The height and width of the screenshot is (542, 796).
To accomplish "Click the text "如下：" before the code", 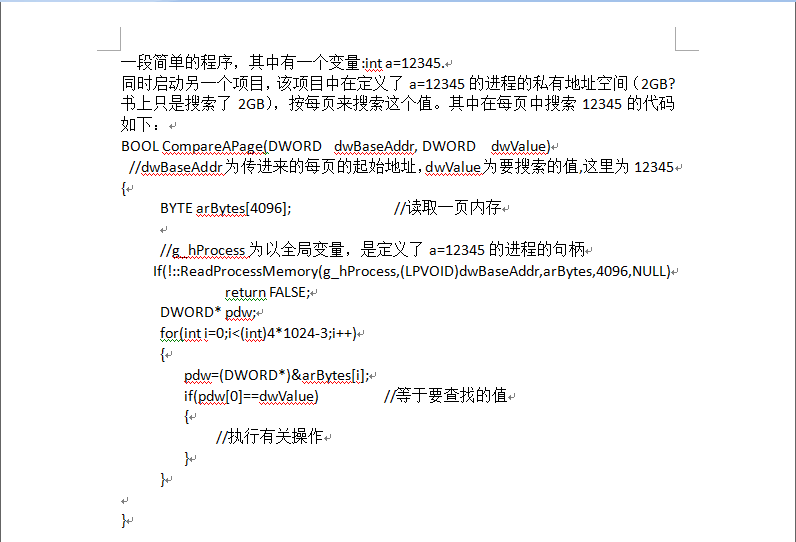I will pos(142,124).
